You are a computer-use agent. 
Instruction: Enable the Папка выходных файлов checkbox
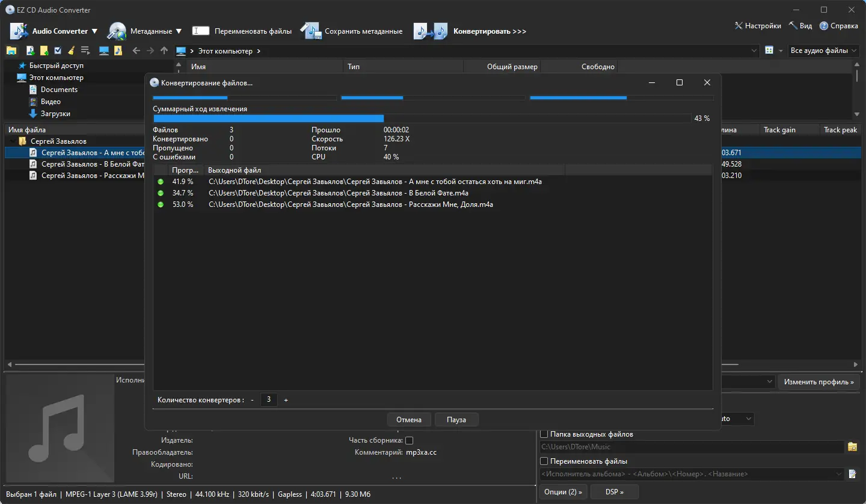pyautogui.click(x=544, y=434)
